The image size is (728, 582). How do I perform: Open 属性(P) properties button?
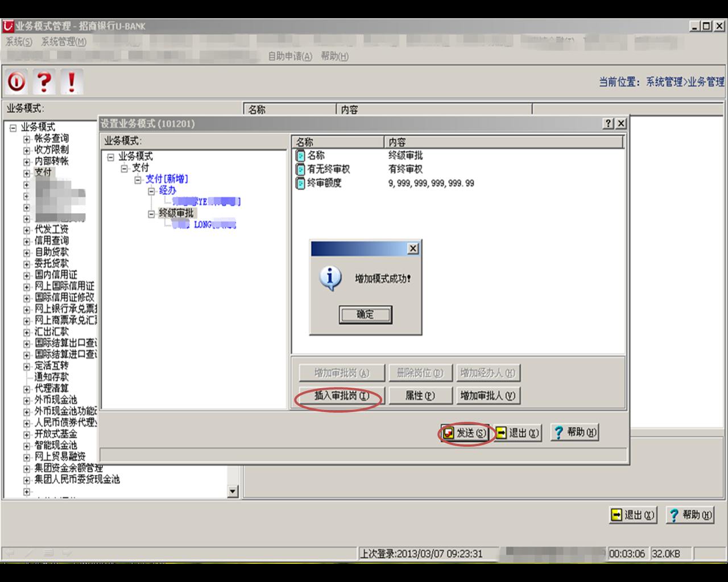[x=420, y=396]
